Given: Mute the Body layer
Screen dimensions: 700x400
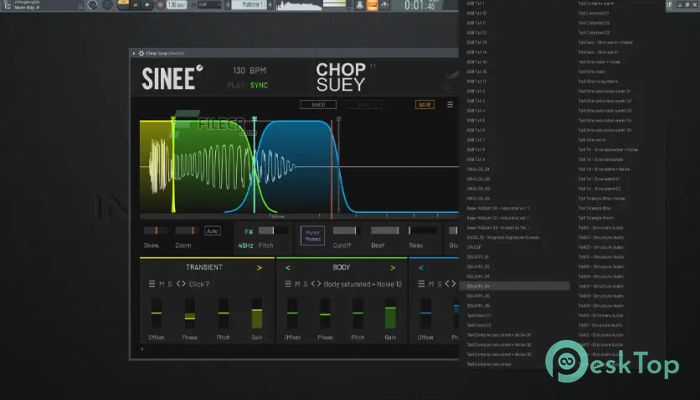Looking at the screenshot, I should pos(298,284).
